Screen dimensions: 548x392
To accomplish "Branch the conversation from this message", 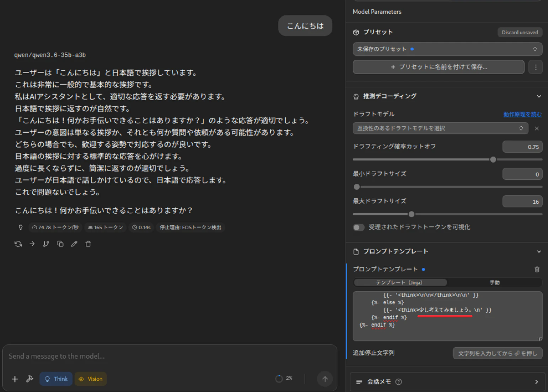I will tap(46, 244).
